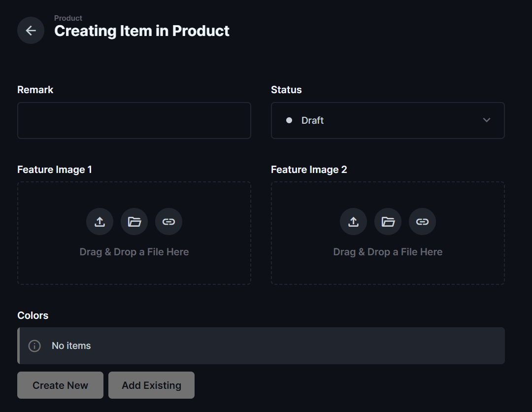Click the link icon for Feature Image 1

pos(168,221)
